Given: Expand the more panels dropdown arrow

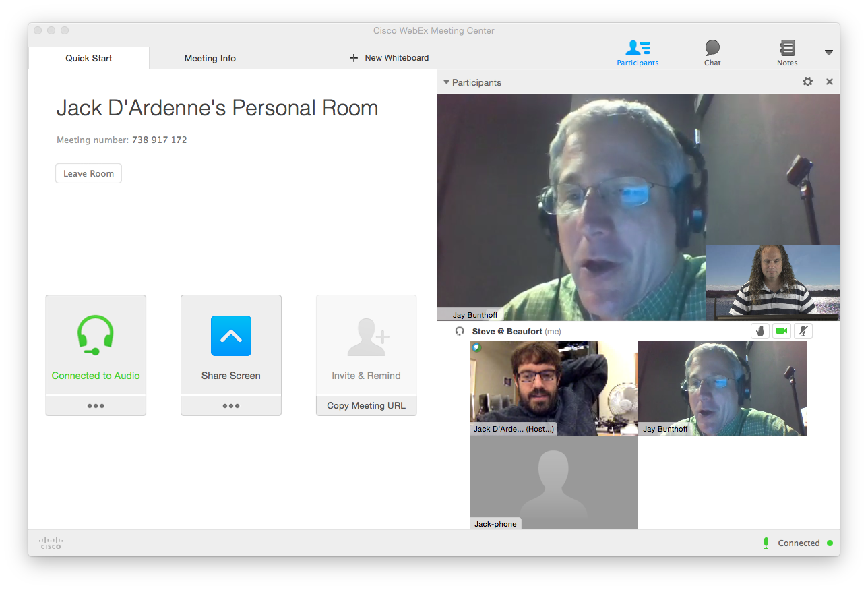Looking at the screenshot, I should [829, 53].
